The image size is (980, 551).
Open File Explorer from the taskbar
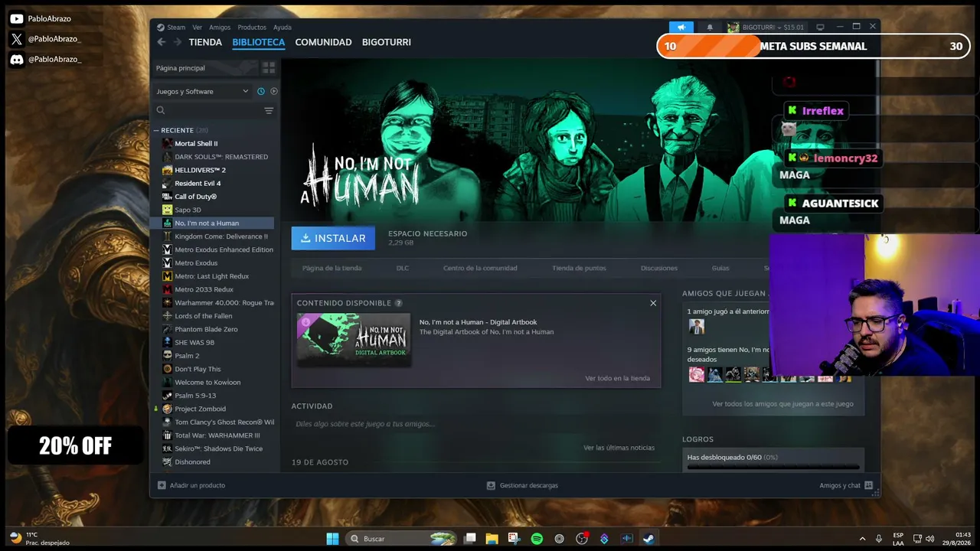492,539
